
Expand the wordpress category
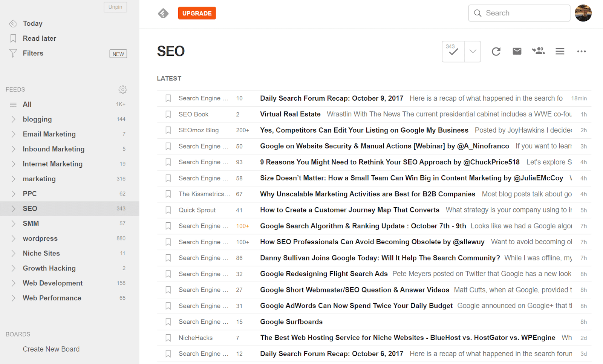click(x=13, y=239)
